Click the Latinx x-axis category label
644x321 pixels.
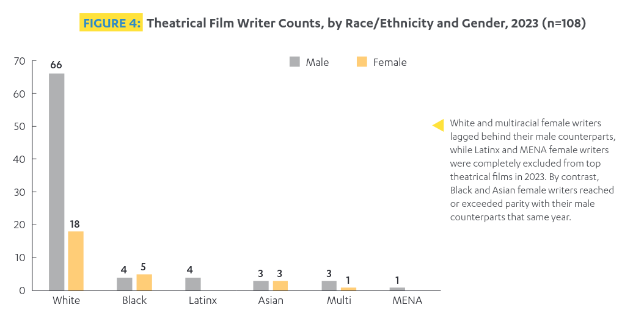202,300
